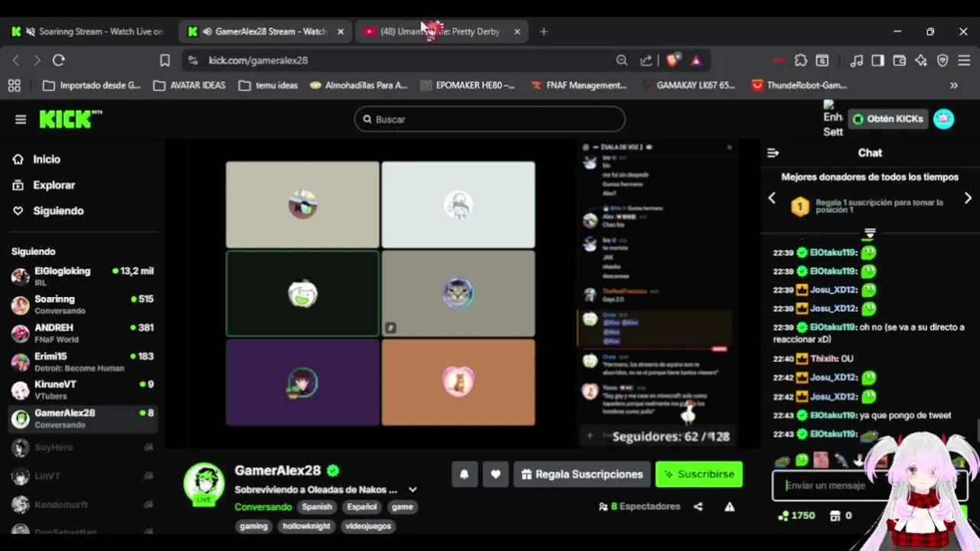Toggle the browser sidebar panel icon
980x551 pixels.
point(878,60)
